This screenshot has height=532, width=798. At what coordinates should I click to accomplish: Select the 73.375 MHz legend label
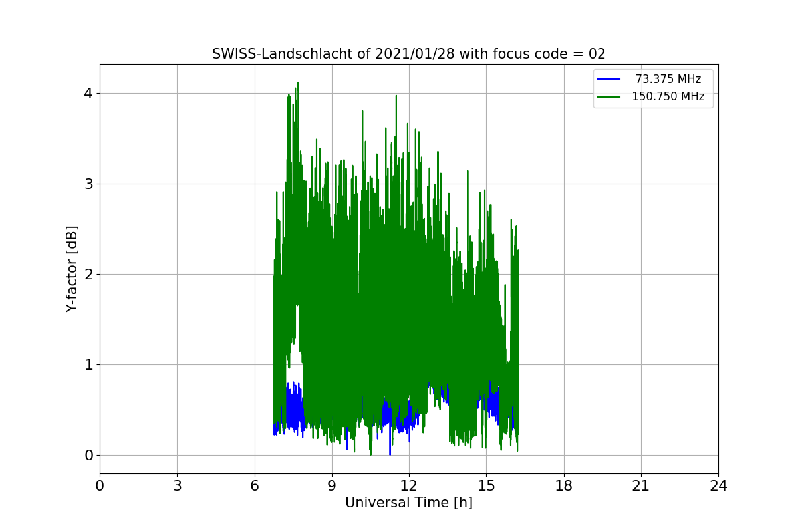coord(668,79)
